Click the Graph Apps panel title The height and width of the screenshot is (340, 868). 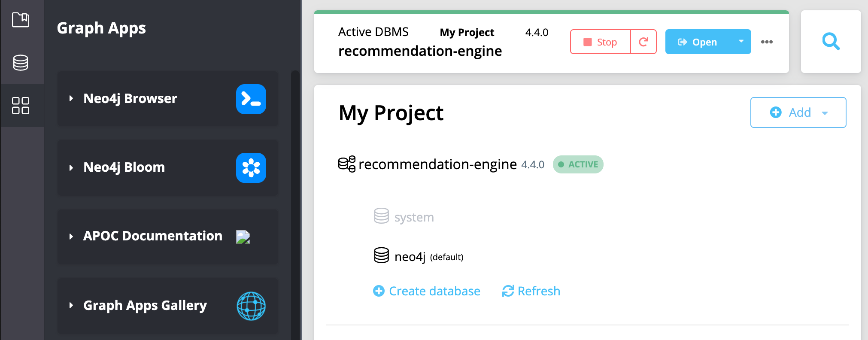[x=101, y=28]
